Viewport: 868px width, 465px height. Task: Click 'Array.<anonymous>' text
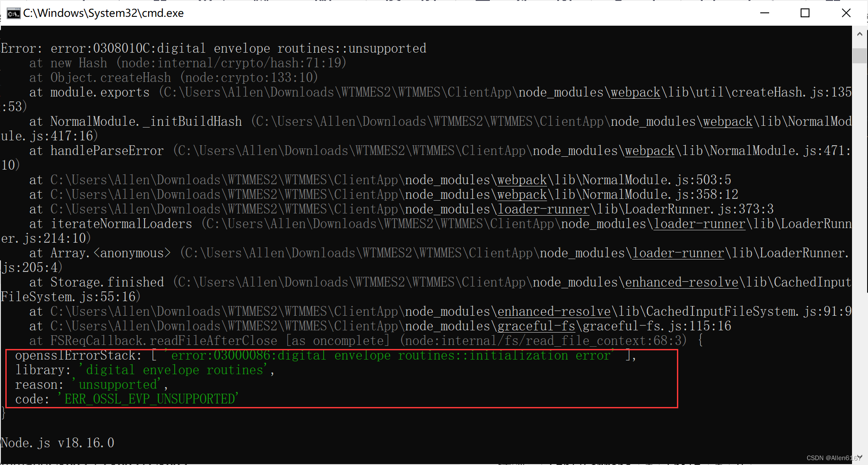(x=110, y=253)
